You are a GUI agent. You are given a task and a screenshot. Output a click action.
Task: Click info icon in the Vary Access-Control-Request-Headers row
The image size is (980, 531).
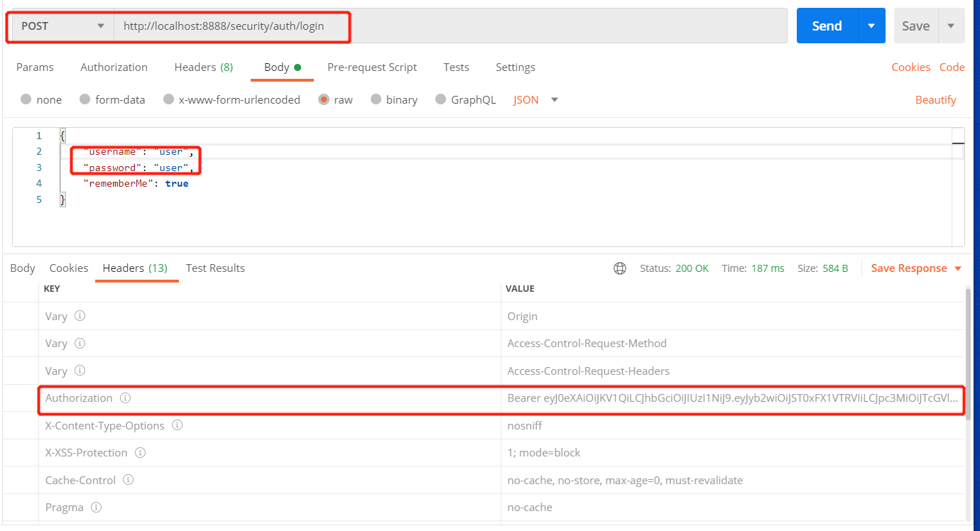(x=80, y=371)
